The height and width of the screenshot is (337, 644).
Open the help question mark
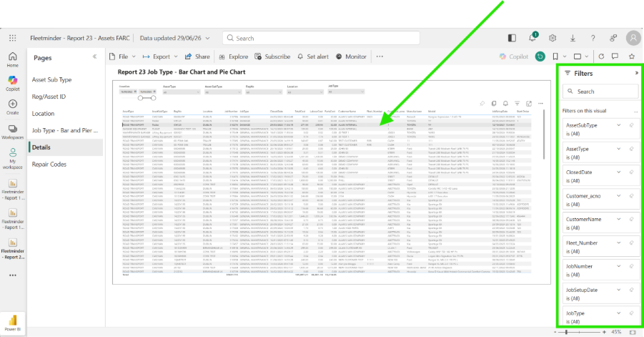593,38
